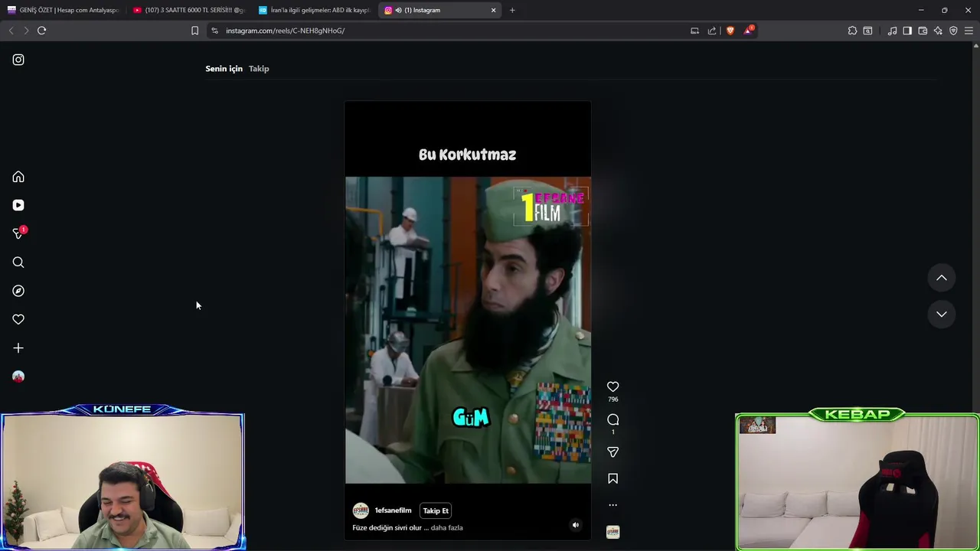Viewport: 980px width, 551px height.
Task: Open Reels from the sidebar
Action: (x=18, y=205)
